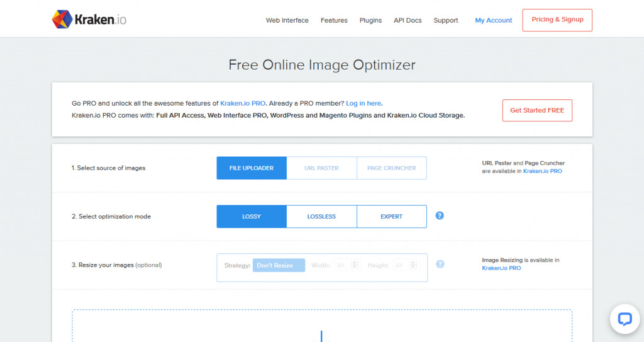
Task: Follow the Kraken.io PRO link in banner
Action: pos(243,104)
